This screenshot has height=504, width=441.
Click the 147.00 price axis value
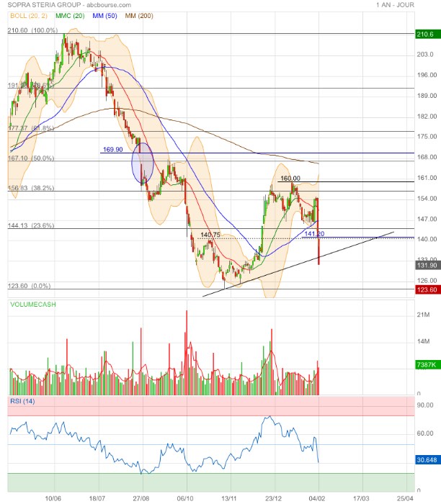(427, 219)
